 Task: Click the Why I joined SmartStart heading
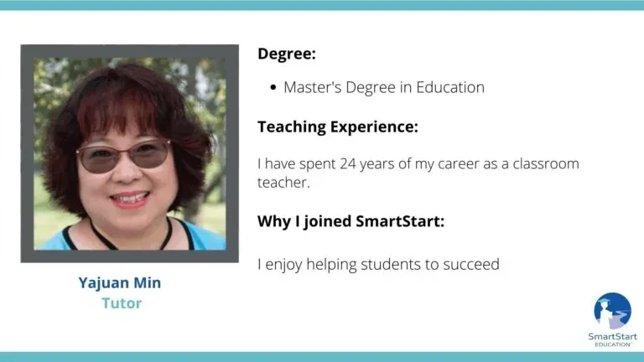pos(351,221)
